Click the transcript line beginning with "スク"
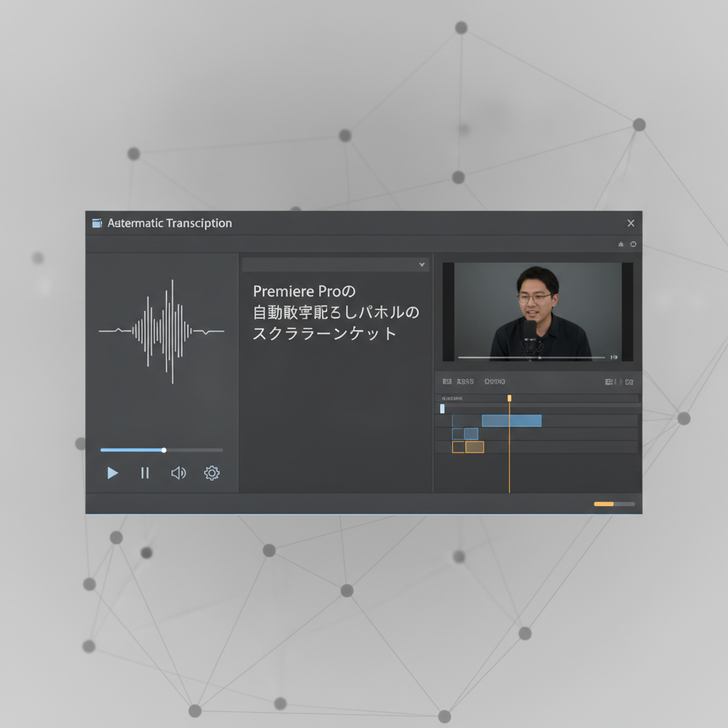The width and height of the screenshot is (728, 728). [324, 333]
